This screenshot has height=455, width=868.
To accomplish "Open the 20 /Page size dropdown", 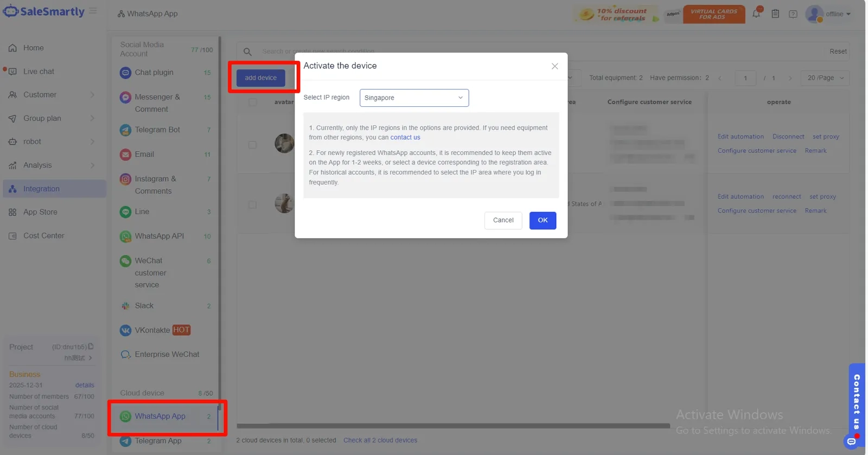I will click(825, 78).
